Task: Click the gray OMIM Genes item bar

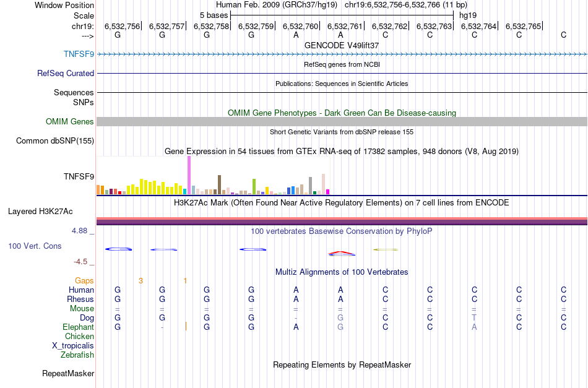Action: [342, 121]
